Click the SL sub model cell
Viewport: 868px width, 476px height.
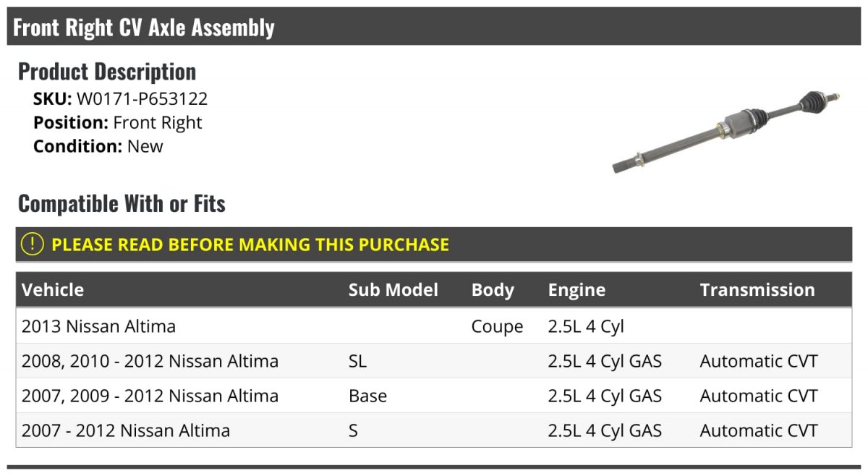pos(357,361)
